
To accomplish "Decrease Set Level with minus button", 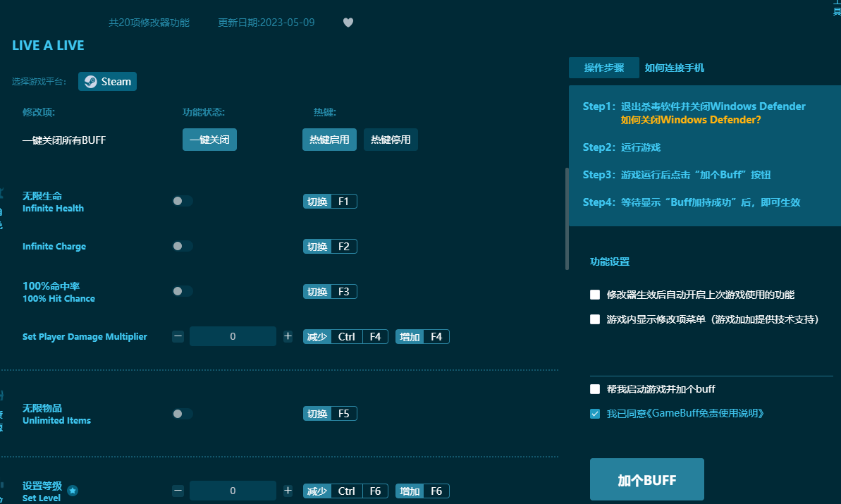I will pyautogui.click(x=178, y=491).
